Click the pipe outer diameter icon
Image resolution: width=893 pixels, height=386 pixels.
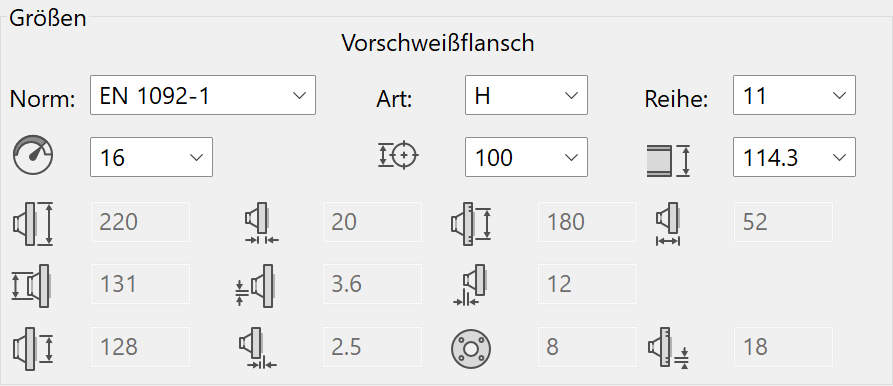pos(668,161)
